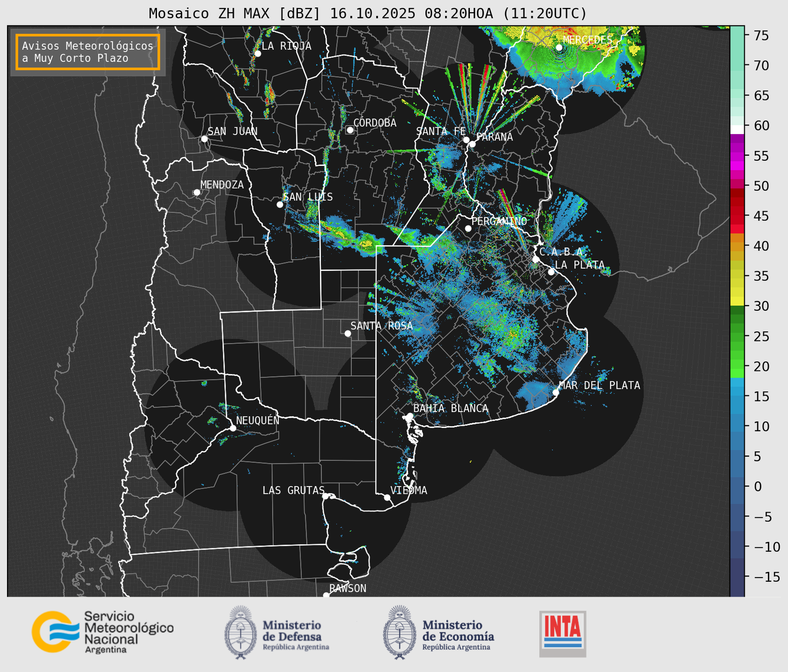Click the Servicio Meteorológico Nacional logo
Image resolution: width=788 pixels, height=672 pixels.
(103, 632)
